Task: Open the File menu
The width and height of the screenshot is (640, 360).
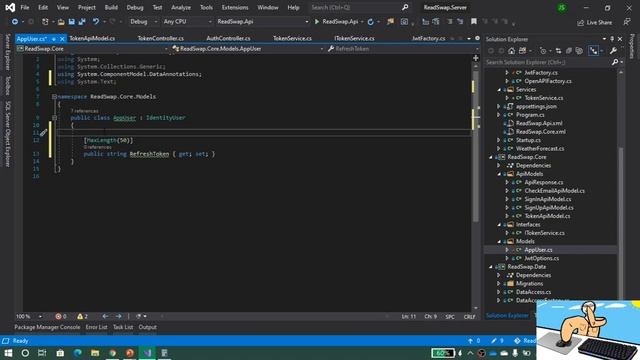Action: point(25,7)
